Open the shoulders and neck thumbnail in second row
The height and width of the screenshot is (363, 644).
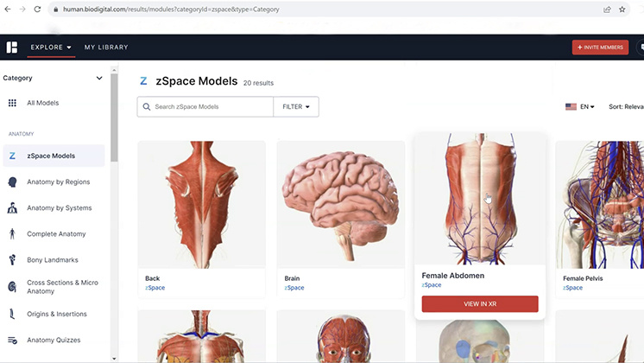[202, 336]
